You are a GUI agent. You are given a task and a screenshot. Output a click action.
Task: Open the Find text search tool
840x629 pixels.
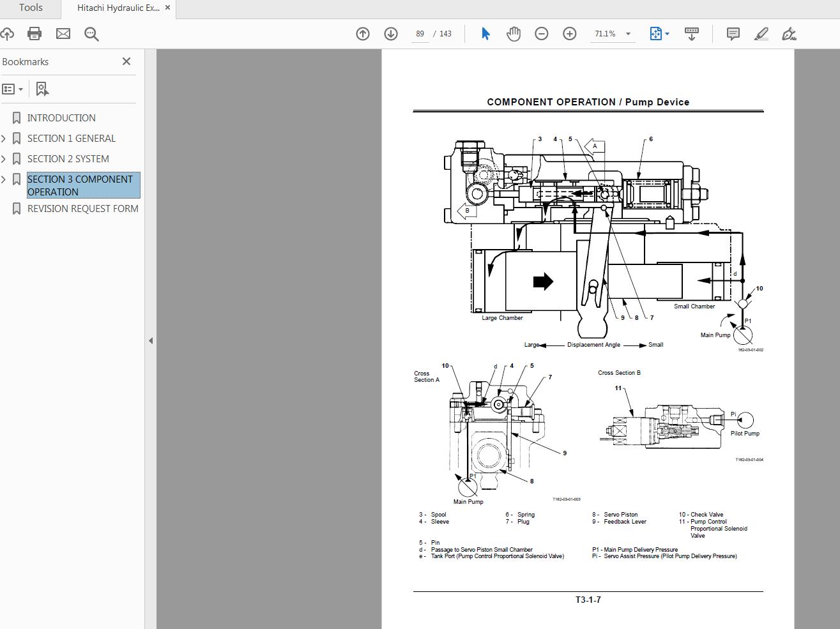pos(91,34)
